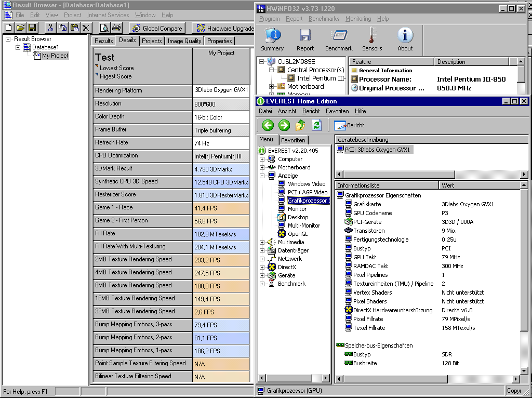Click device list horizontal scrollbar thumb
This screenshot has width=532, height=399.
tap(400, 175)
